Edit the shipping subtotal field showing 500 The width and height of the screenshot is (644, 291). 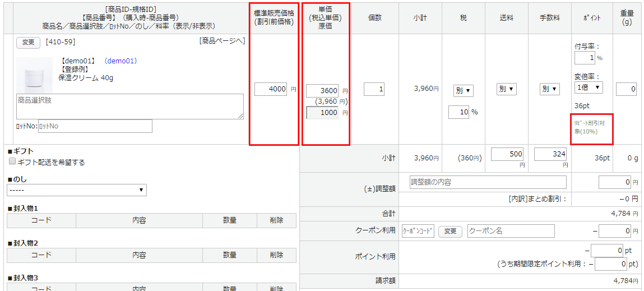(x=507, y=154)
